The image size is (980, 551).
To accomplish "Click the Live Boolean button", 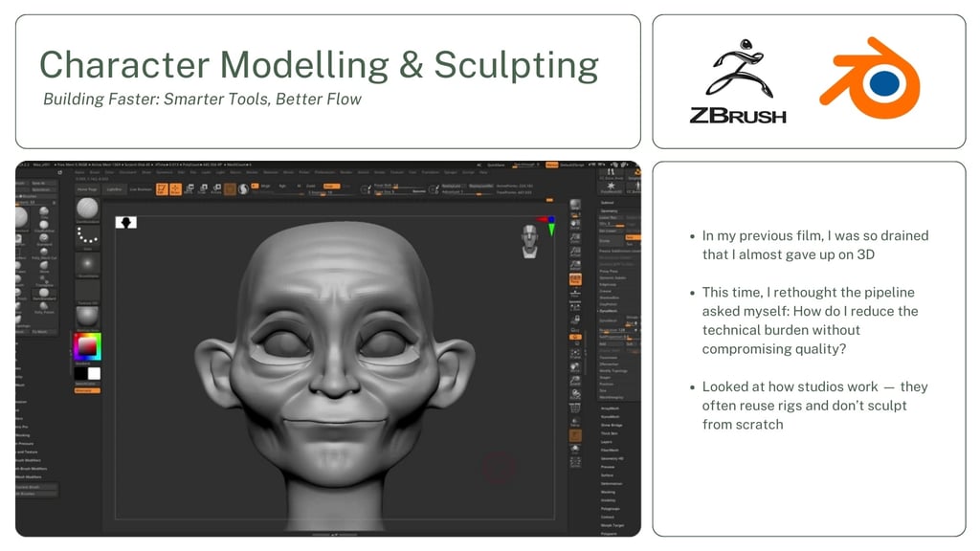I will pos(142,189).
